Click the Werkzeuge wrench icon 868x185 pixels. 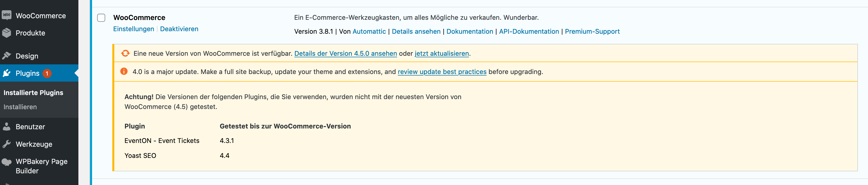click(x=6, y=144)
